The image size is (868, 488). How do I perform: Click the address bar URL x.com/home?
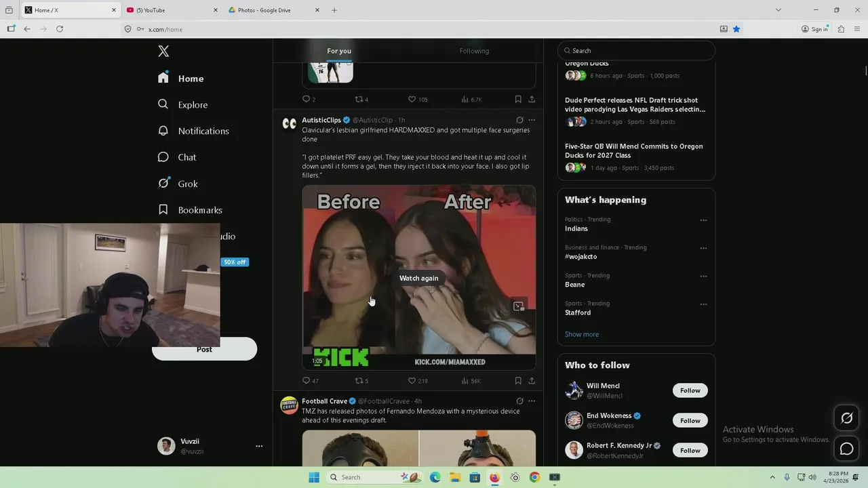[x=165, y=29]
